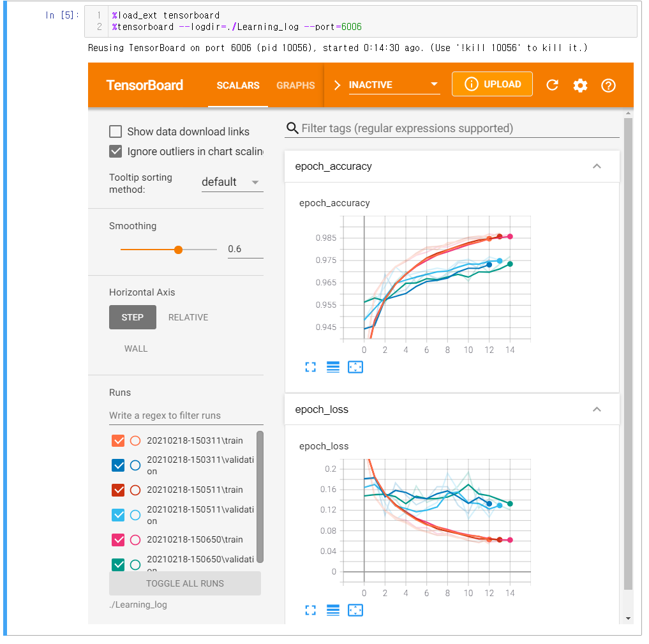Image resolution: width=649 pixels, height=644 pixels.
Task: Click chevron arrow beside INACTIVE
Action: tap(337, 85)
